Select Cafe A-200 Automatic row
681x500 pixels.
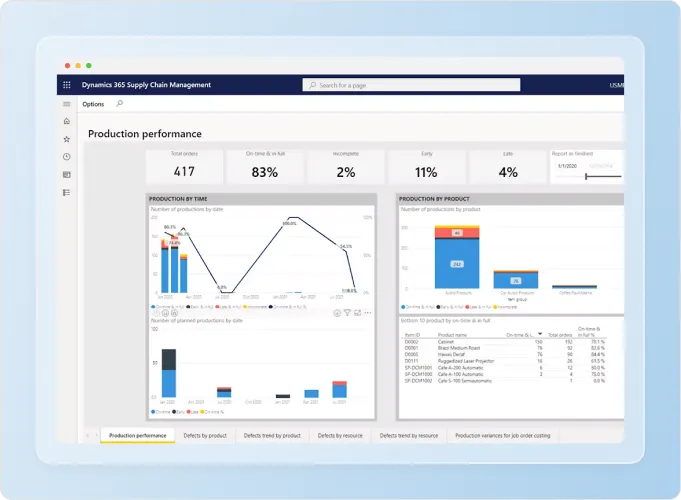[x=504, y=368]
